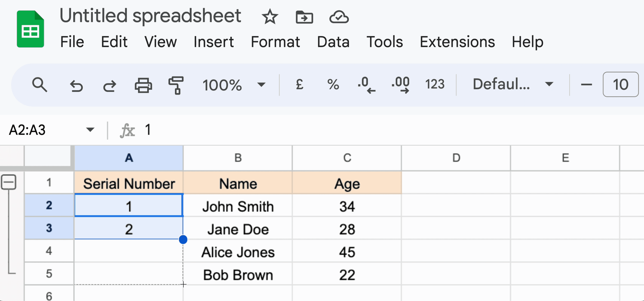Click the print icon
Image resolution: width=644 pixels, height=301 pixels.
143,85
